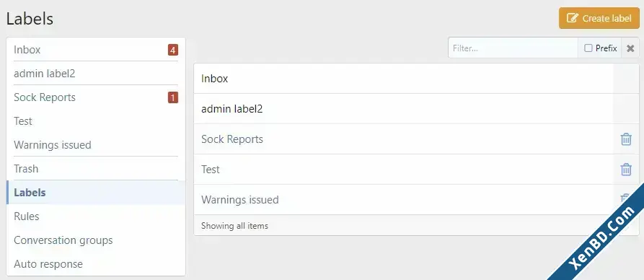This screenshot has height=280, width=644.
Task: Focus the Filter text field
Action: click(513, 48)
